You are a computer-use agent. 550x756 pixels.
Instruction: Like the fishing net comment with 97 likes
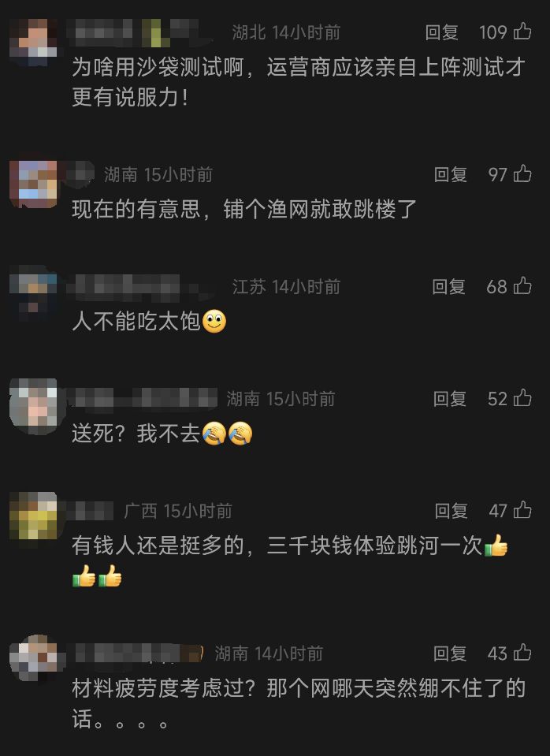point(522,174)
